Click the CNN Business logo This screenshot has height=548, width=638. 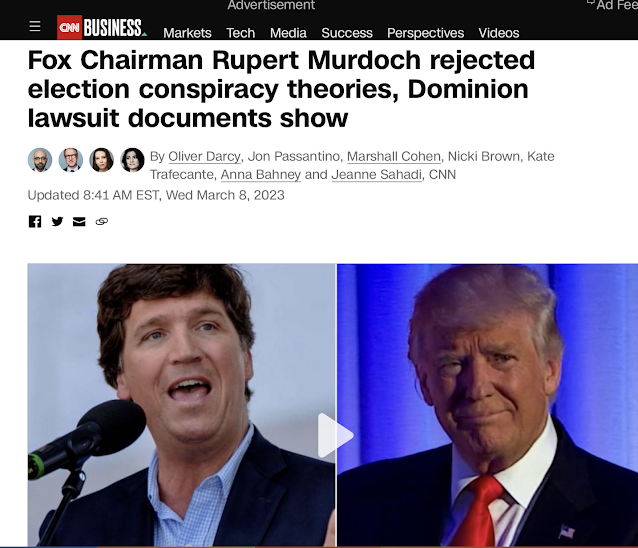coord(102,27)
